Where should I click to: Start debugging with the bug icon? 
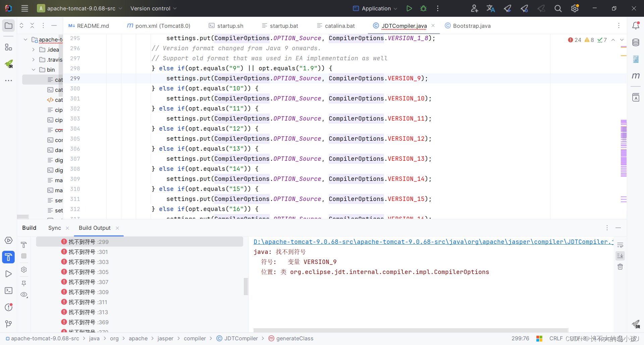click(x=423, y=8)
